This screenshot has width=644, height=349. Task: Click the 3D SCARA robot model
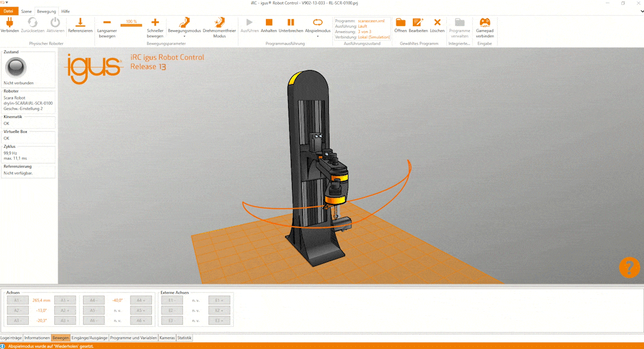pyautogui.click(x=318, y=168)
